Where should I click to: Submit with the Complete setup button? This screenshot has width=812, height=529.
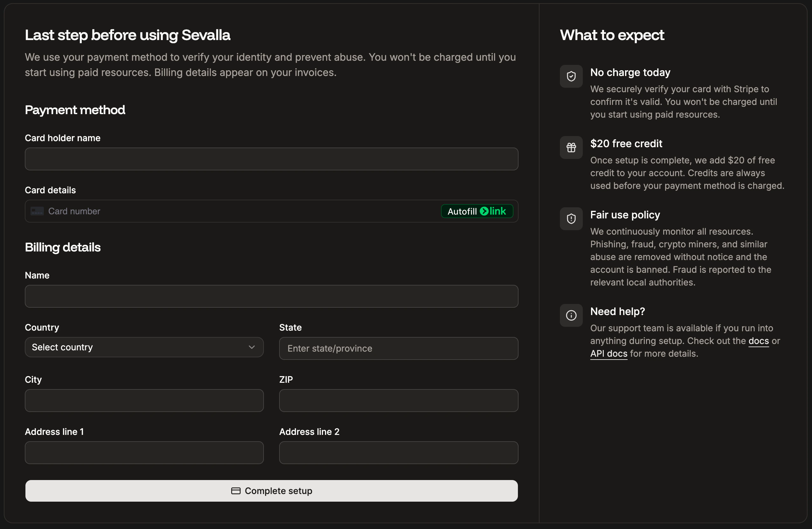[272, 491]
